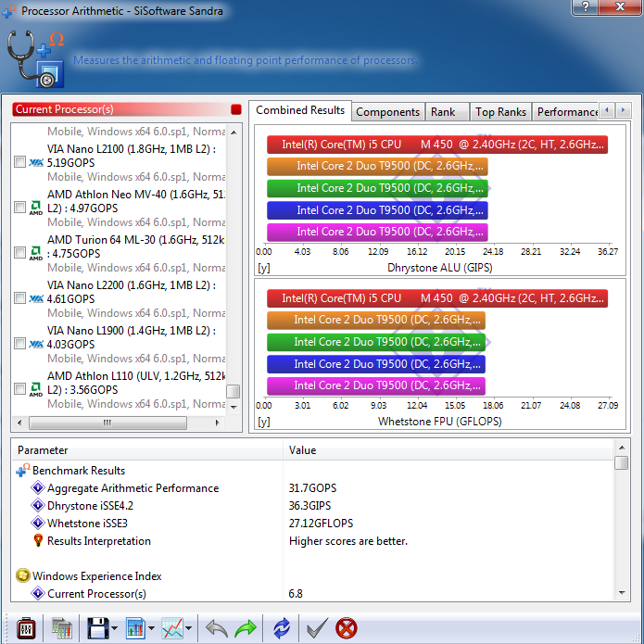
Task: Click processor list scroll left arrow
Action: tap(19, 423)
